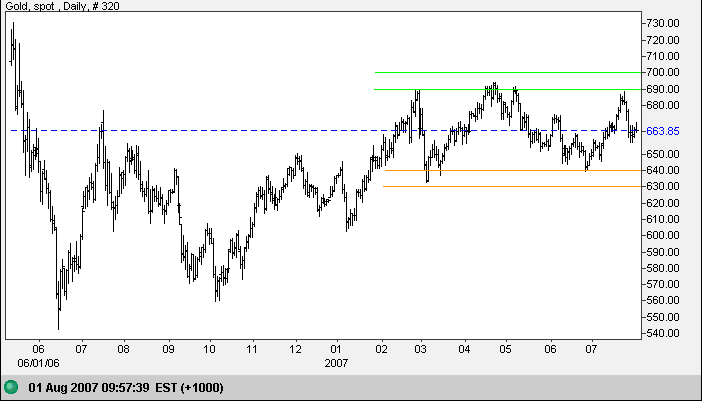The image size is (702, 401).
Task: Click the 630.00 price axis label
Action: coord(663,186)
